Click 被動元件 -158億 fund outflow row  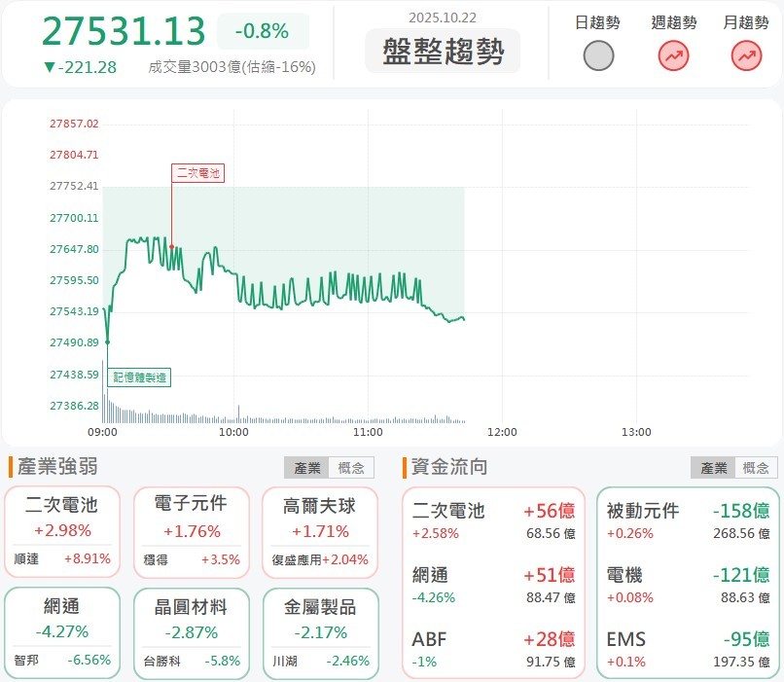(x=688, y=521)
